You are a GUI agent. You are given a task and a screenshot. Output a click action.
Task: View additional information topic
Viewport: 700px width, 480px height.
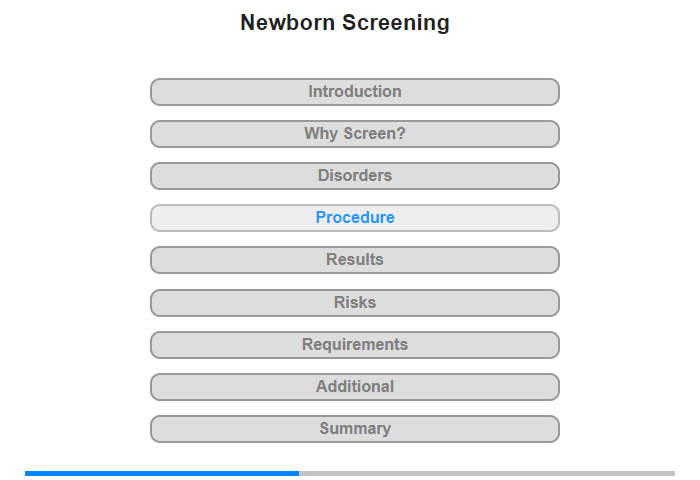coord(355,387)
